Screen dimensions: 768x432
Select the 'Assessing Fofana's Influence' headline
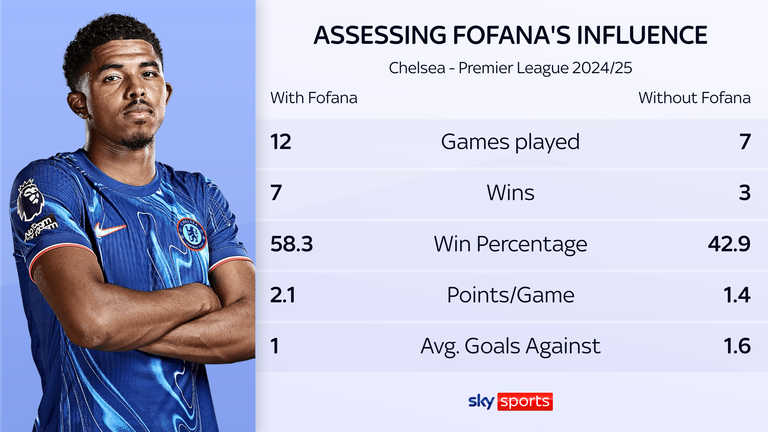510,35
